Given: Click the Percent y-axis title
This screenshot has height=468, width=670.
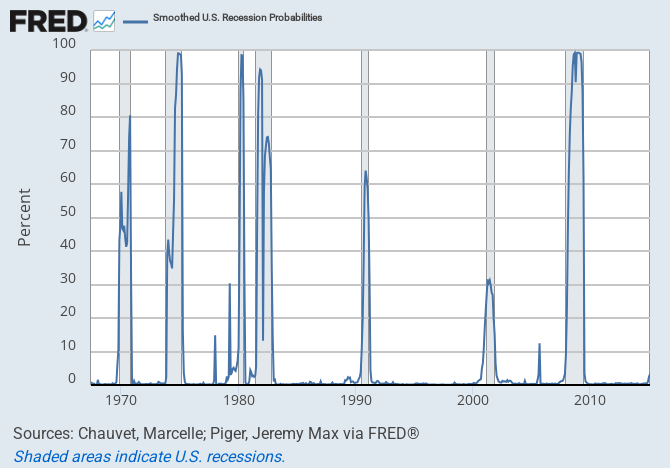Looking at the screenshot, I should click(x=25, y=217).
